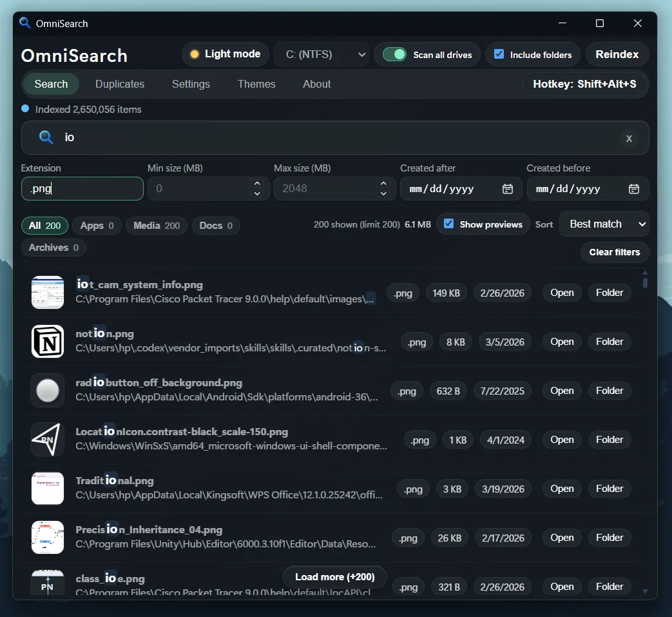Viewport: 672px width, 617px height.
Task: Uncheck Include folders checkbox
Action: 499,54
